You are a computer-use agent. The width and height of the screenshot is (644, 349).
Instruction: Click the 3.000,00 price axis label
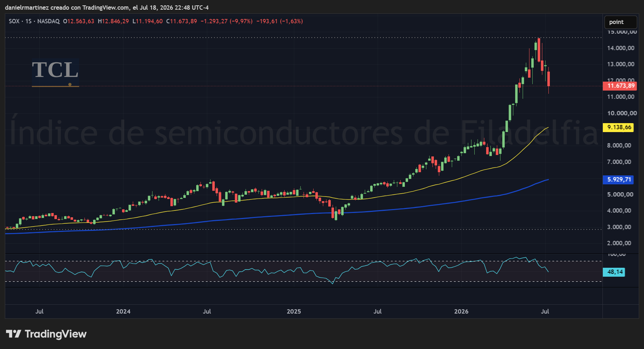pos(619,227)
